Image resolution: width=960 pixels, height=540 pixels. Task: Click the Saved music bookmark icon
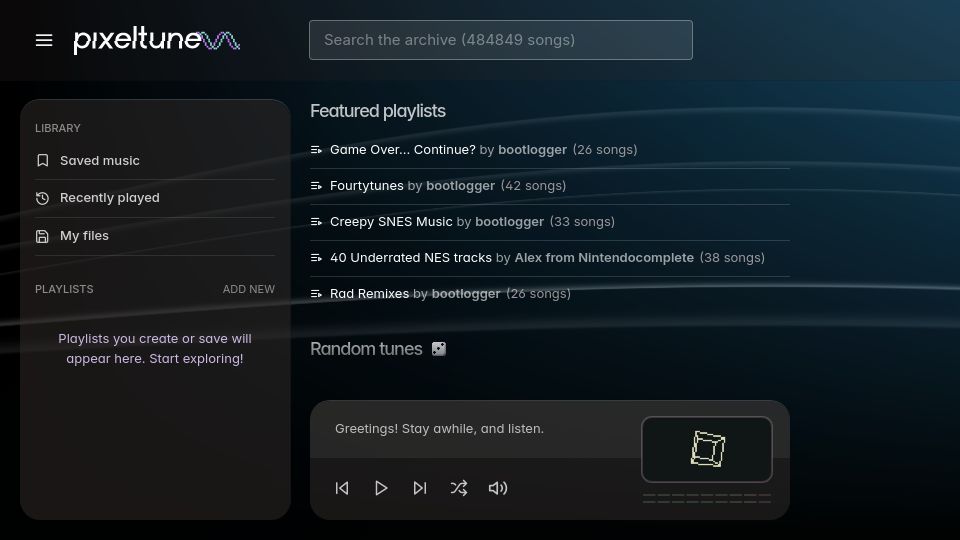point(42,160)
